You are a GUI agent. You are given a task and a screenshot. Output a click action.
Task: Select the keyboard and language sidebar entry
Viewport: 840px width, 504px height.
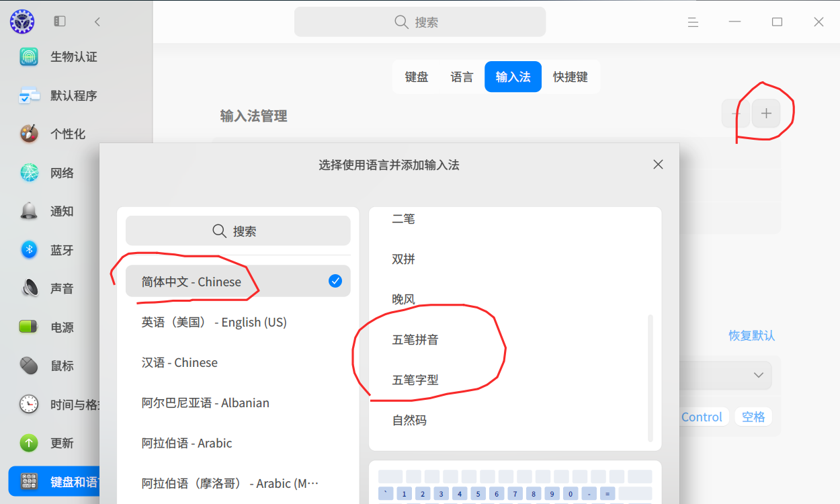click(x=54, y=482)
